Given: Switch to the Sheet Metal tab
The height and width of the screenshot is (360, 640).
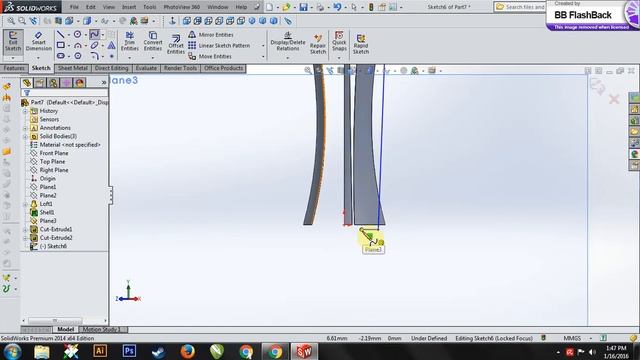Looking at the screenshot, I should [x=73, y=68].
